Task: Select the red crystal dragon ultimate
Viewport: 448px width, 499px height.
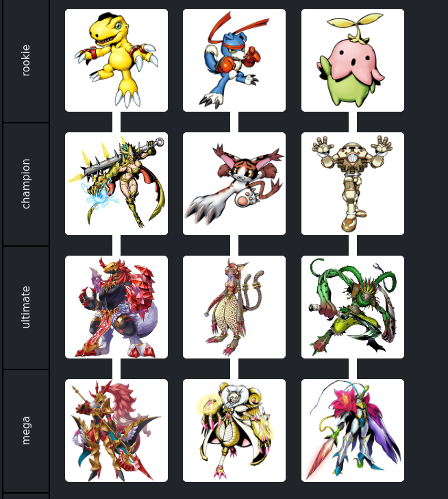Action: tap(116, 307)
